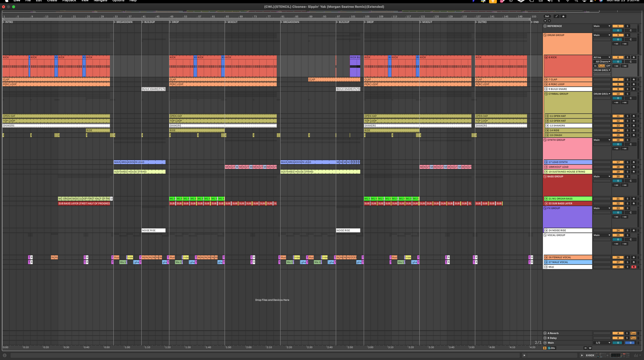Viewport: 644px width, 360px height.
Task: Set KICK monitor to Off
Action: (608, 66)
